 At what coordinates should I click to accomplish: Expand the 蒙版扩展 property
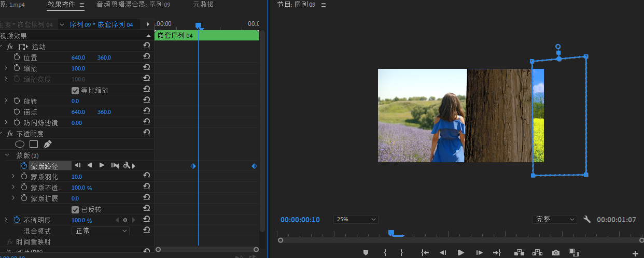pyautogui.click(x=13, y=198)
